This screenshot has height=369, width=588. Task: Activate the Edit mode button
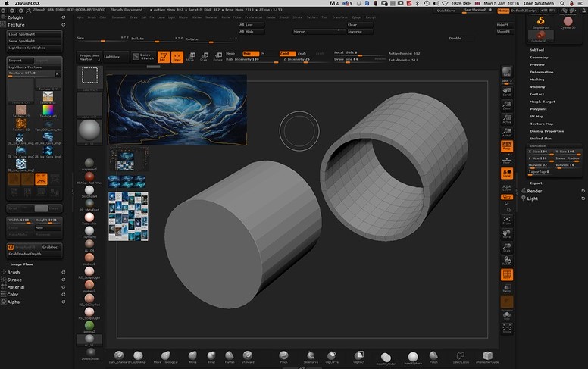click(x=163, y=57)
